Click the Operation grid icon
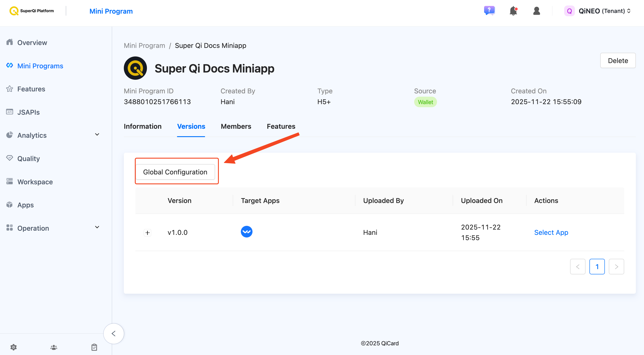This screenshot has width=644, height=355. (x=9, y=228)
